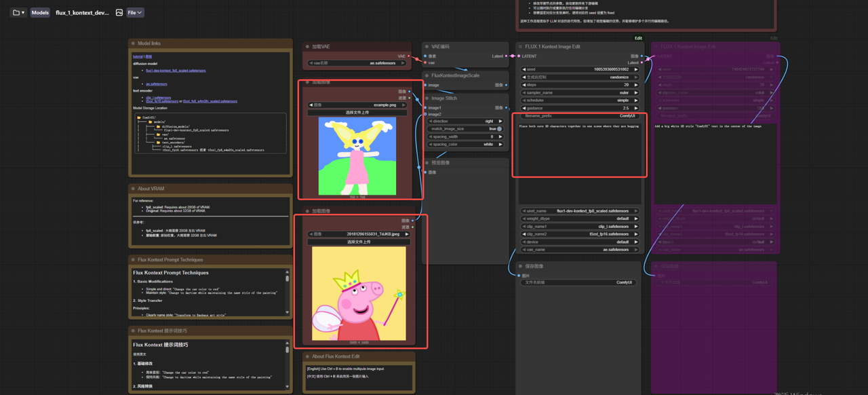Screen dimensions: 868x395
Task: Click image2 input port on Image Stitch
Action: pyautogui.click(x=426, y=115)
